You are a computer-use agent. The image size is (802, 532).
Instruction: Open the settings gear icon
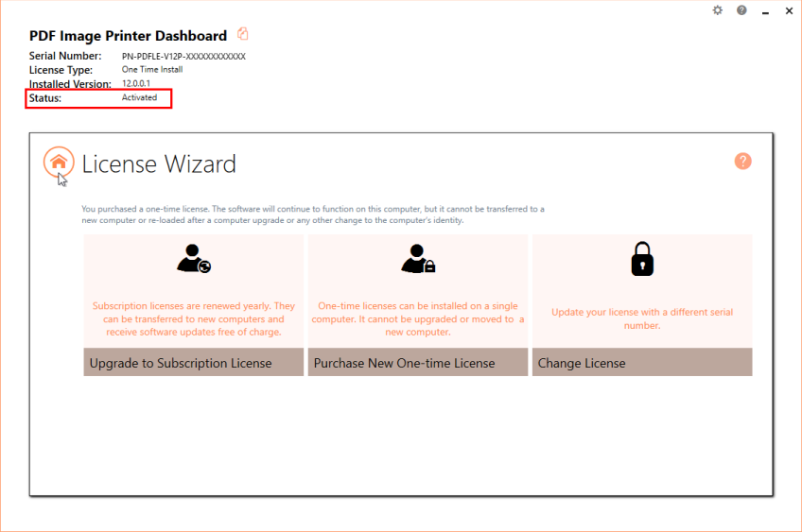click(718, 10)
